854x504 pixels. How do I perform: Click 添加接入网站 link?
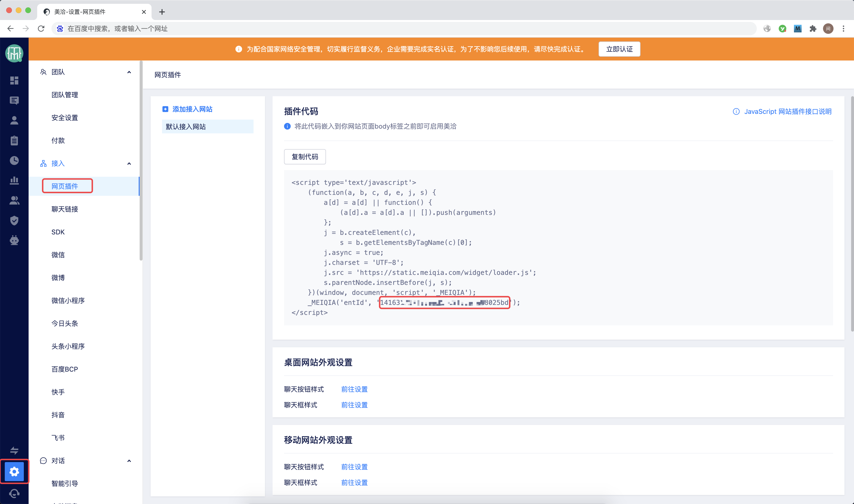pos(192,109)
